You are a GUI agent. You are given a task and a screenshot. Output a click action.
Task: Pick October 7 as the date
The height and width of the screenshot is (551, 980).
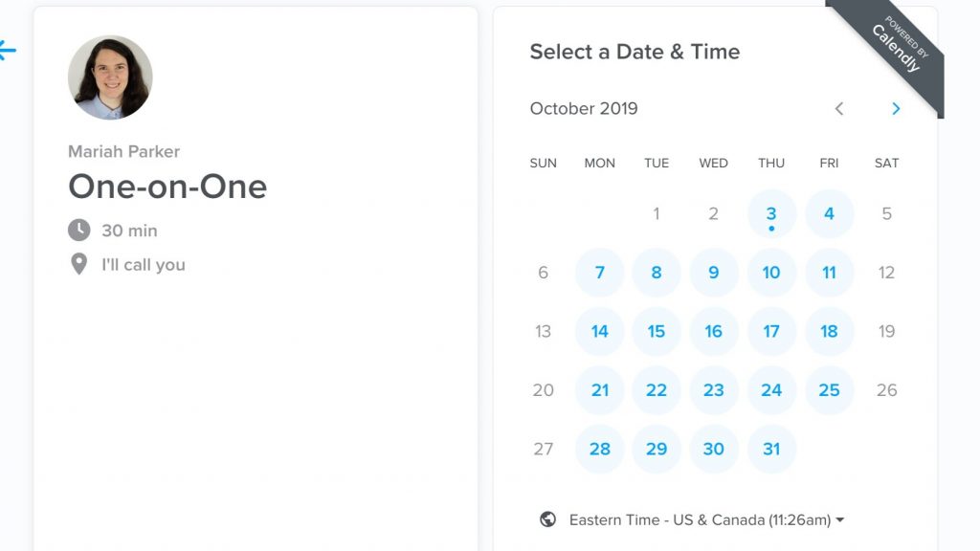click(x=600, y=273)
